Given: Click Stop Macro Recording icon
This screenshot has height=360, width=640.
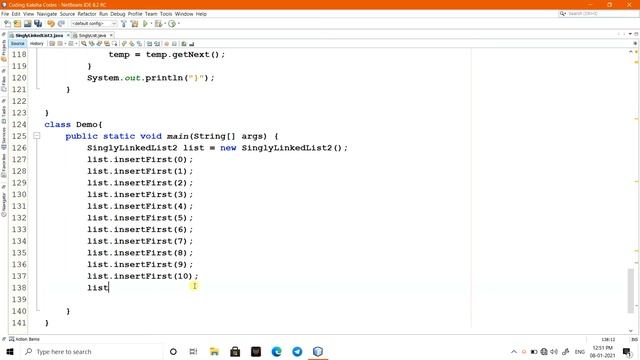Looking at the screenshot, I should (174, 44).
